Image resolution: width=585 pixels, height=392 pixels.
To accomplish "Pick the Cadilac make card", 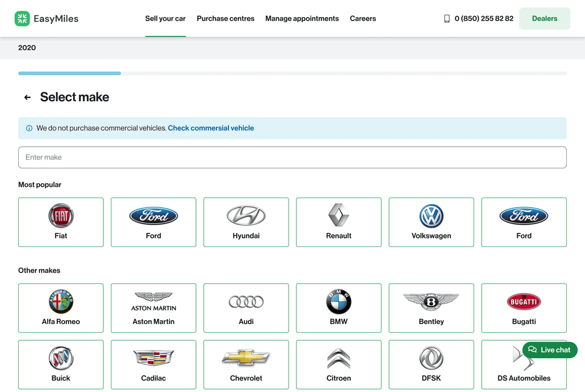I will tap(153, 365).
